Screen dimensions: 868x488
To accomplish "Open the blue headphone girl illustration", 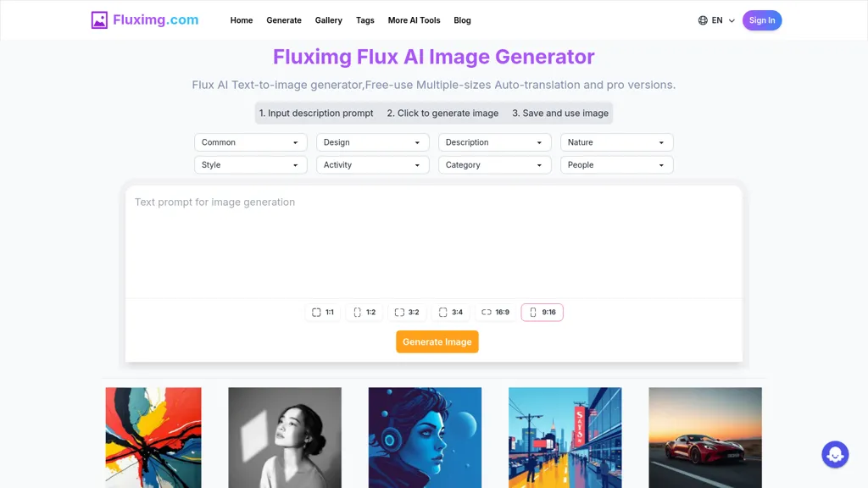I will coord(425,438).
